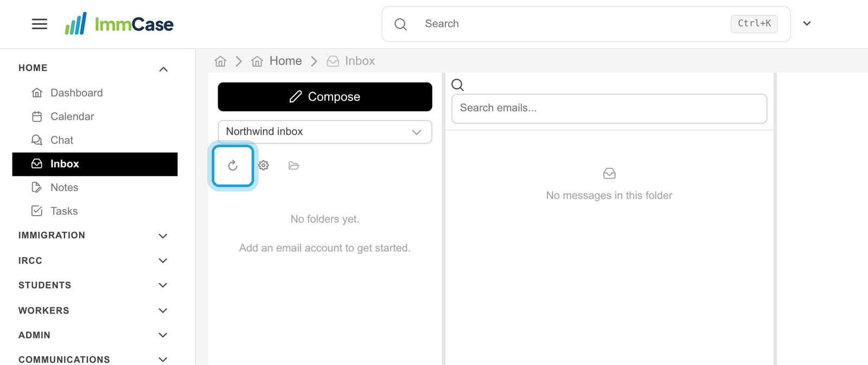Screen dimensions: 868x365
Task: Open inbox settings gear
Action: pos(264,166)
